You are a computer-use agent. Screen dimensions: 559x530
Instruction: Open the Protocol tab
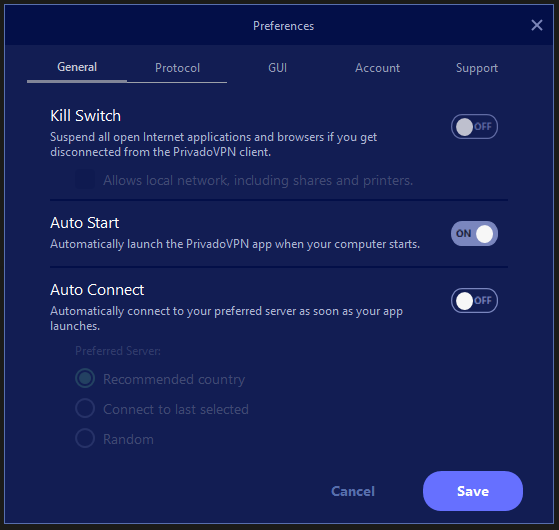[177, 68]
